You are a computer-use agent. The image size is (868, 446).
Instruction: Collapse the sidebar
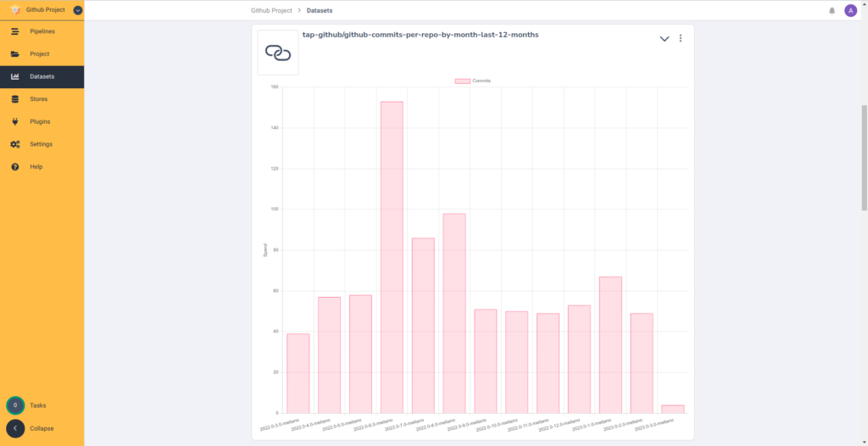point(15,428)
